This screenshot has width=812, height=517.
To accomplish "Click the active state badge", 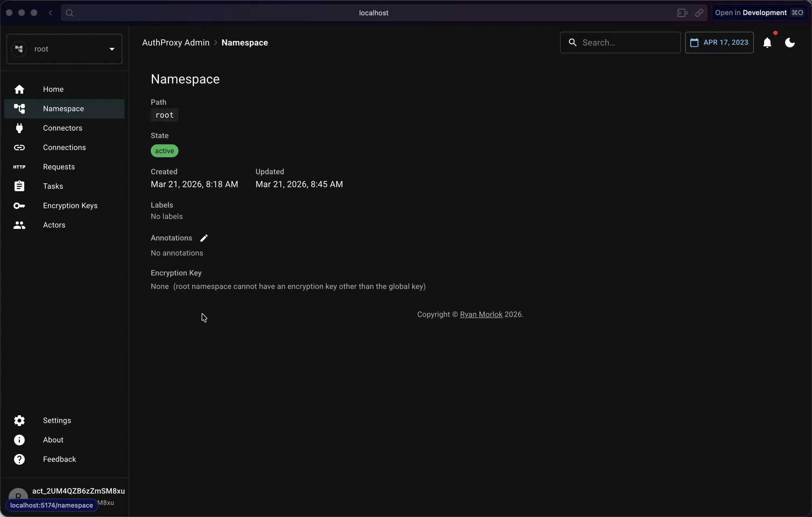I will click(x=164, y=151).
